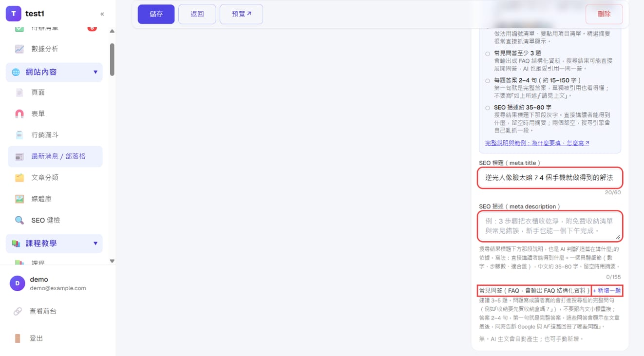Click the globe icon beside 網站內容
The width and height of the screenshot is (644, 356).
16,72
